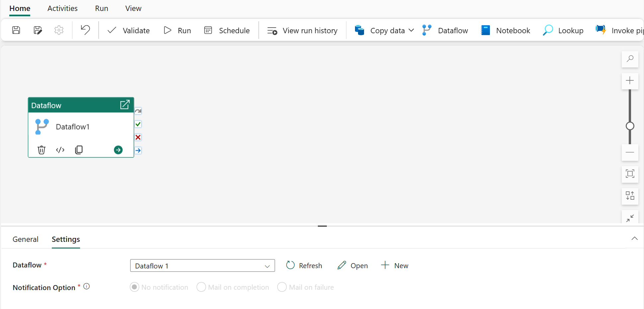Click the auto align layout icon
Image resolution: width=644 pixels, height=309 pixels.
pos(630,196)
